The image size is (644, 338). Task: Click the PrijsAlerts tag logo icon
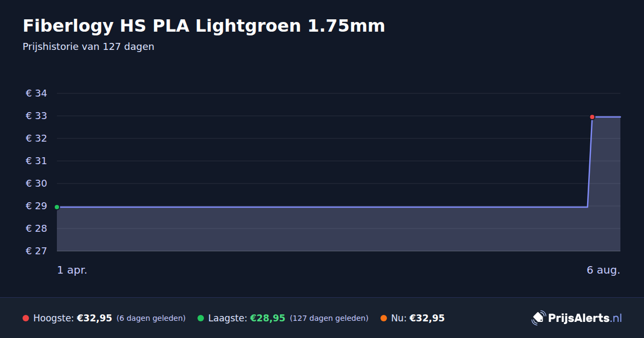point(538,318)
